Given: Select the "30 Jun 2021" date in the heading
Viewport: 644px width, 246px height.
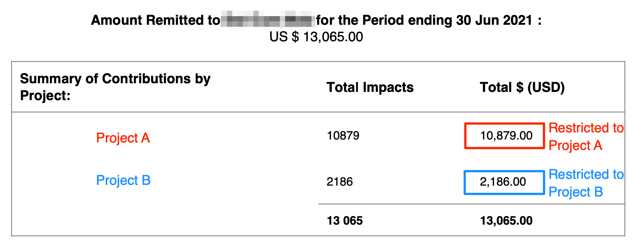Looking at the screenshot, I should (x=494, y=20).
